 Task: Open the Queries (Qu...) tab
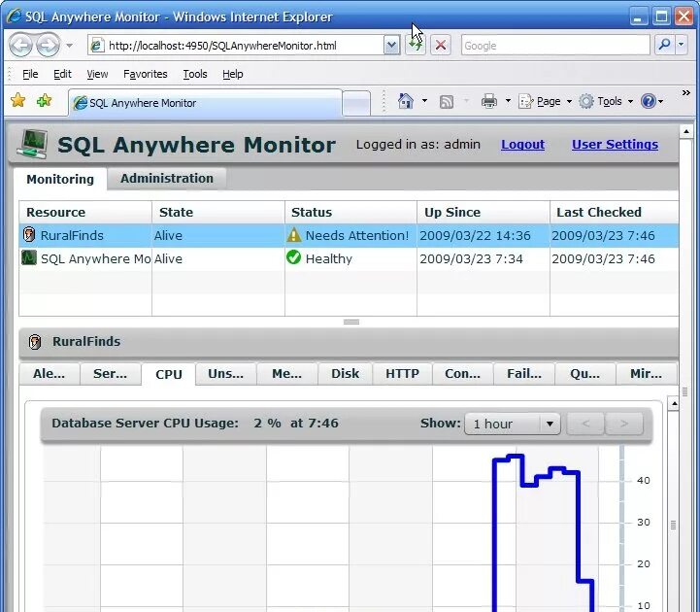coord(584,374)
